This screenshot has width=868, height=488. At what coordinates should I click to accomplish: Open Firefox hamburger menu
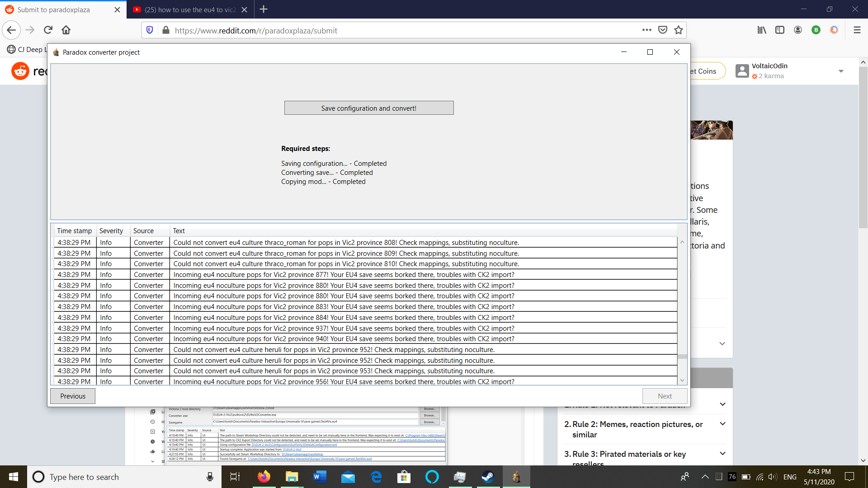(857, 30)
